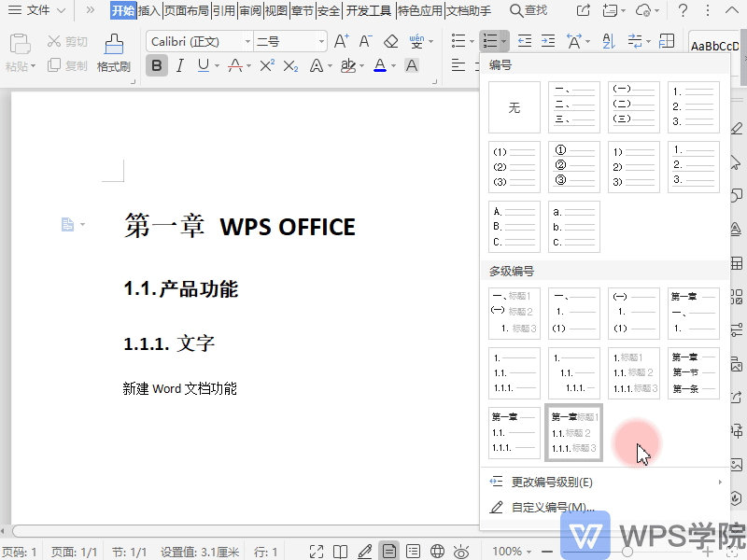Click the phonetic guide wén icon
The image size is (747, 560).
(416, 41)
